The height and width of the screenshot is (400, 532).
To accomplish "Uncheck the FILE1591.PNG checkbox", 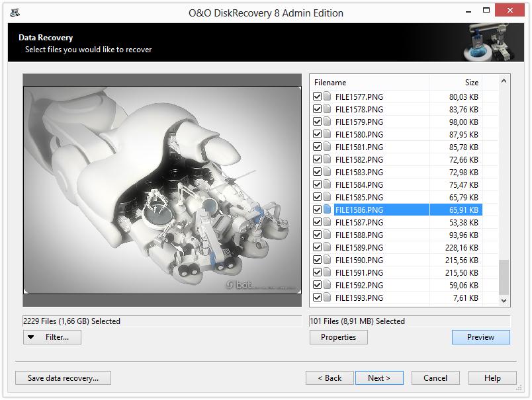I will click(317, 272).
